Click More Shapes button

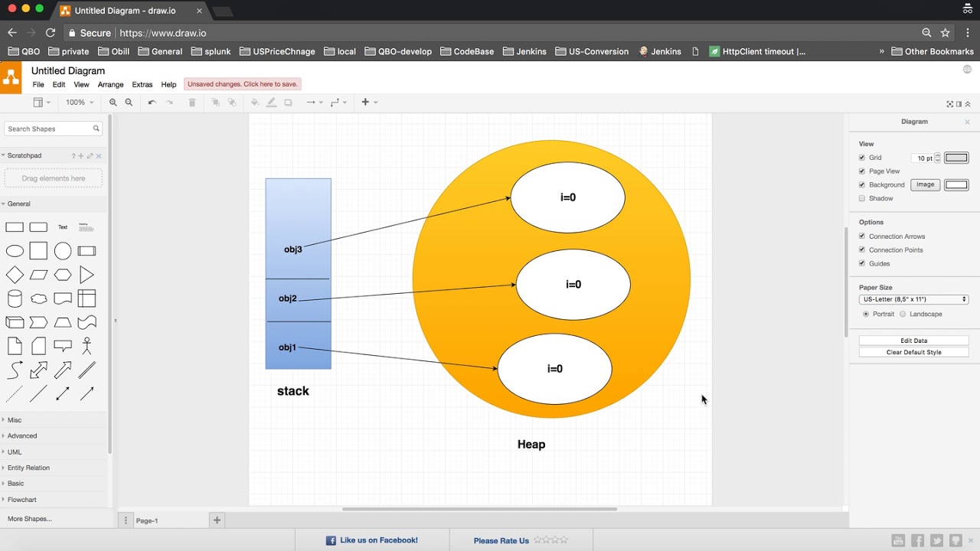tap(30, 519)
